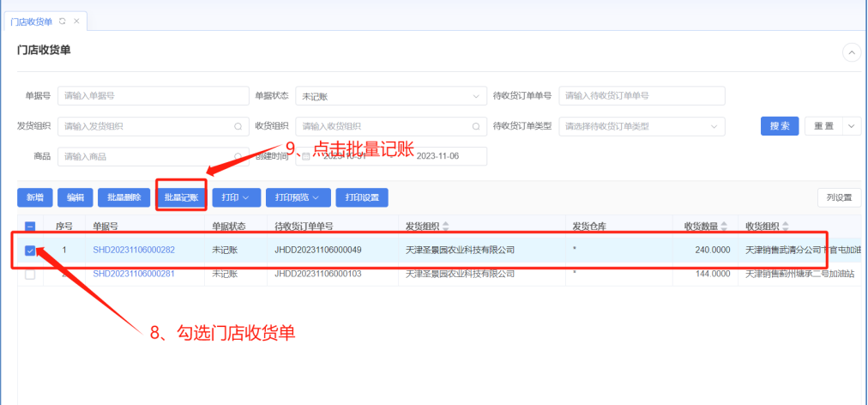The height and width of the screenshot is (405, 868).
Task: Switch to the 门店收货单 tab
Action: 33,21
